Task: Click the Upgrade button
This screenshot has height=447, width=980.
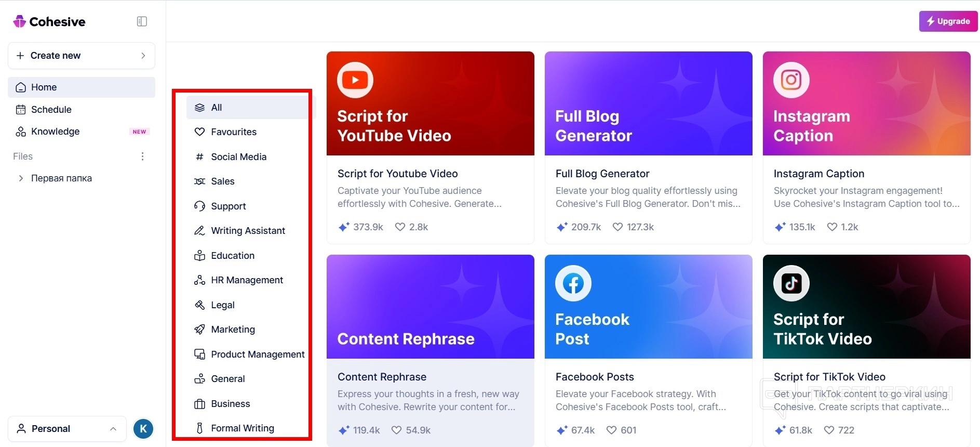Action: (x=948, y=21)
